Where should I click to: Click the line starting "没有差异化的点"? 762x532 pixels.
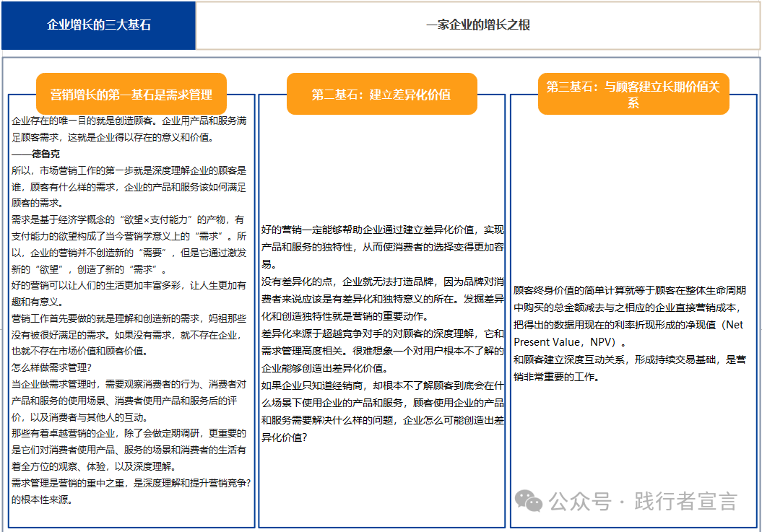click(382, 282)
